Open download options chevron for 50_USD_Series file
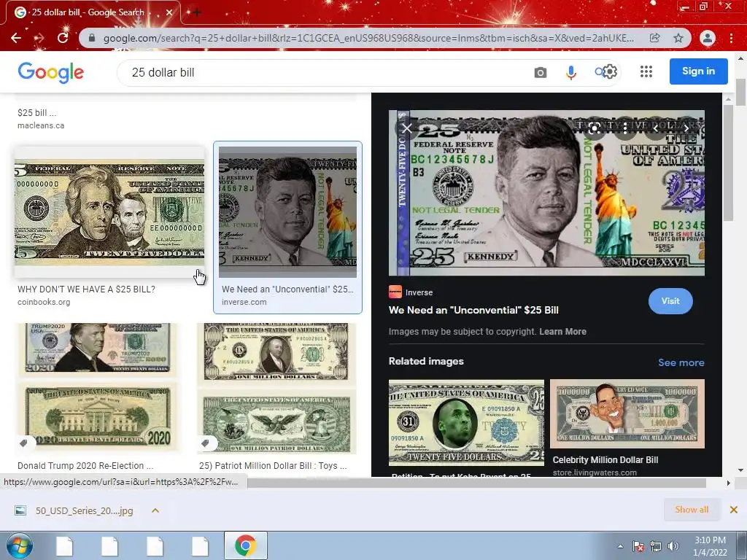The width and height of the screenshot is (747, 560). pyautogui.click(x=155, y=510)
